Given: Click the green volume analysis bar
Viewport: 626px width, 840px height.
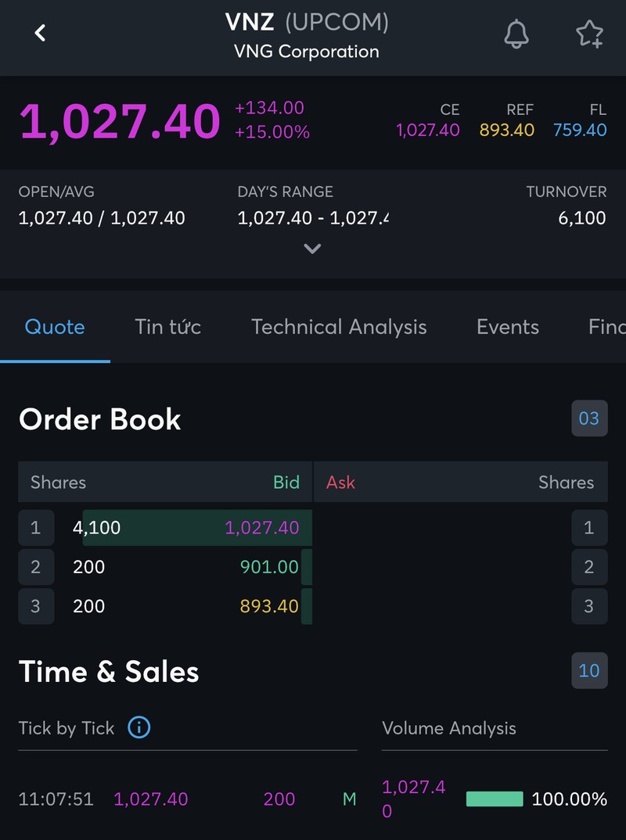Looking at the screenshot, I should pos(495,799).
